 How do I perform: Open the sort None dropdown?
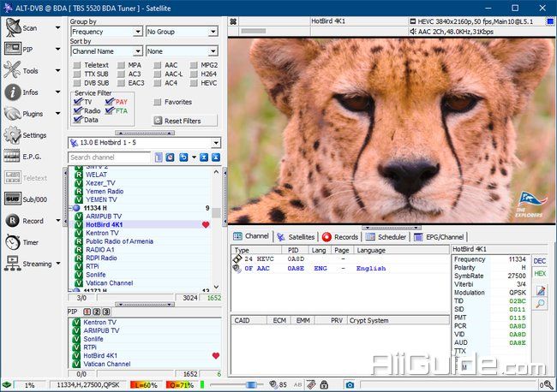point(182,51)
